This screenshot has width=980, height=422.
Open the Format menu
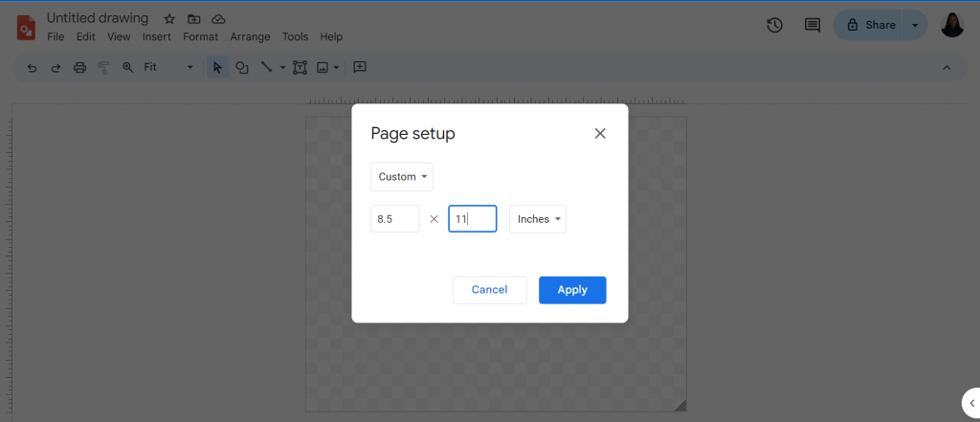click(201, 37)
